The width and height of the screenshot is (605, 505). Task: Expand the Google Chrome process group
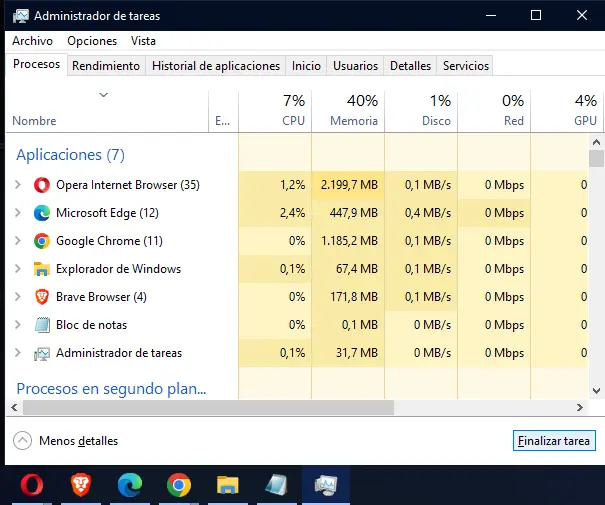coord(18,241)
